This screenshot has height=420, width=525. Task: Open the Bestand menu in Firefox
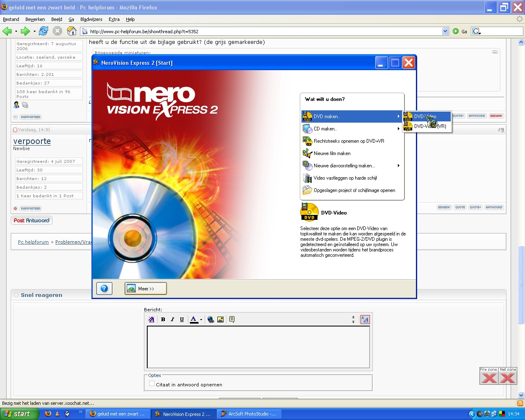[11, 19]
